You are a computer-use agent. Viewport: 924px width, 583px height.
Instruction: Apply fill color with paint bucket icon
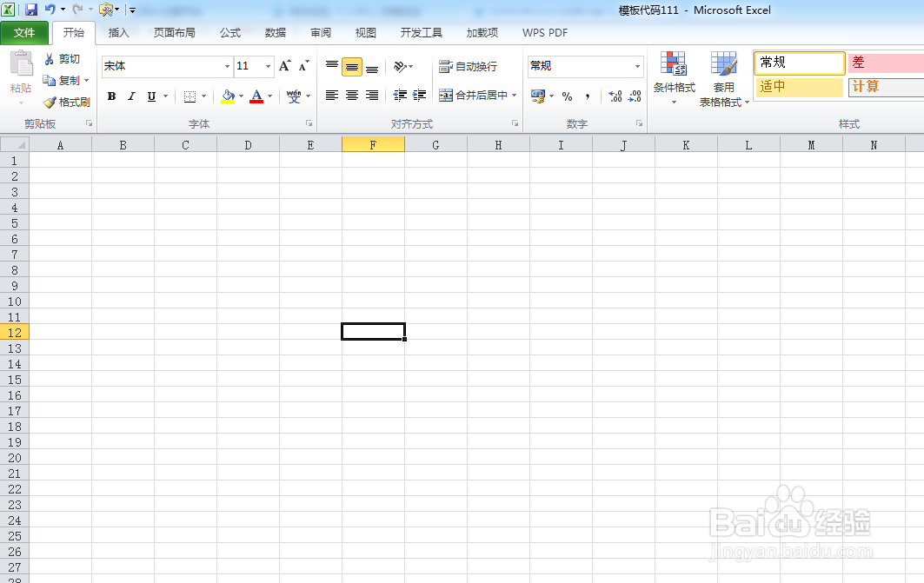[x=228, y=96]
